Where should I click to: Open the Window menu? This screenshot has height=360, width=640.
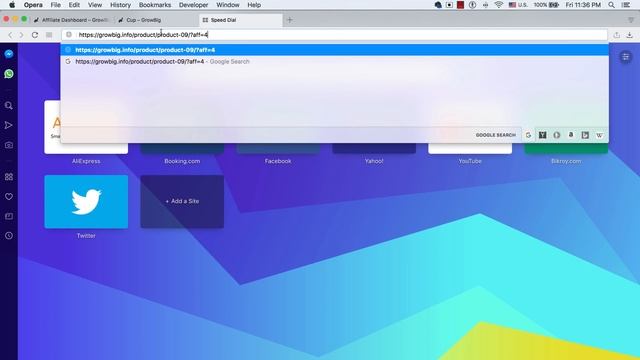(x=228, y=5)
